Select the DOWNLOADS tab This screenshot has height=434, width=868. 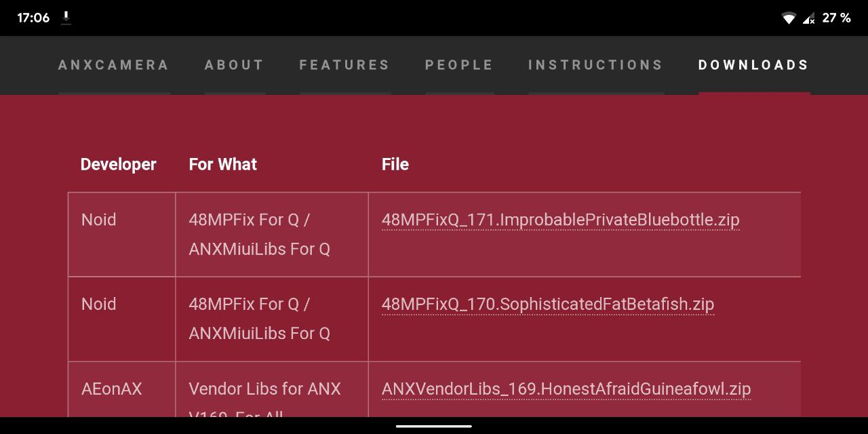pos(754,65)
